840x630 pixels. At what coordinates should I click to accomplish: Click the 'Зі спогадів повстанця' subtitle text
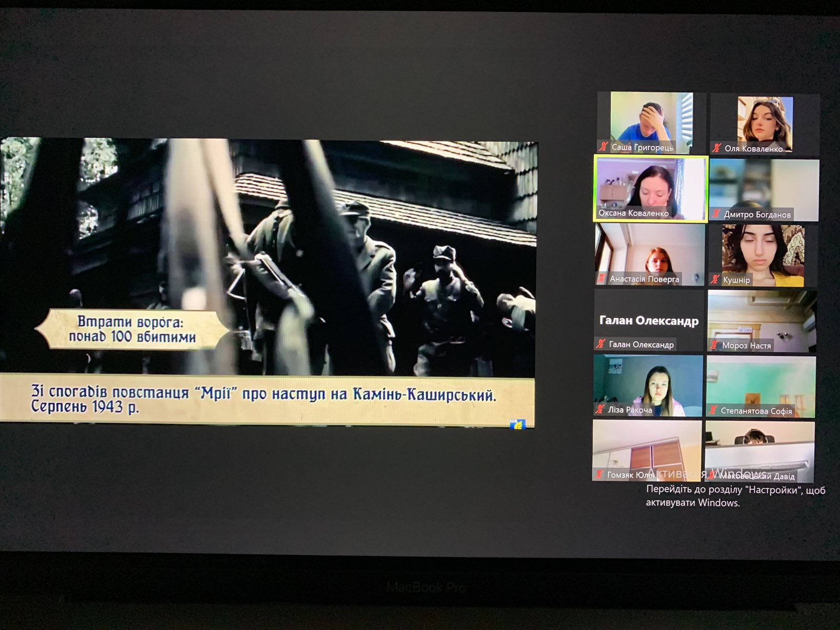point(262,400)
